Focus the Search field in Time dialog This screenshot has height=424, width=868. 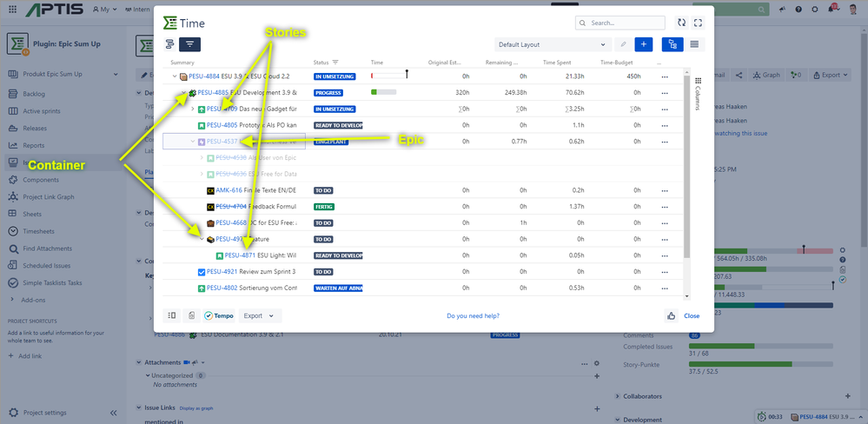[x=620, y=23]
